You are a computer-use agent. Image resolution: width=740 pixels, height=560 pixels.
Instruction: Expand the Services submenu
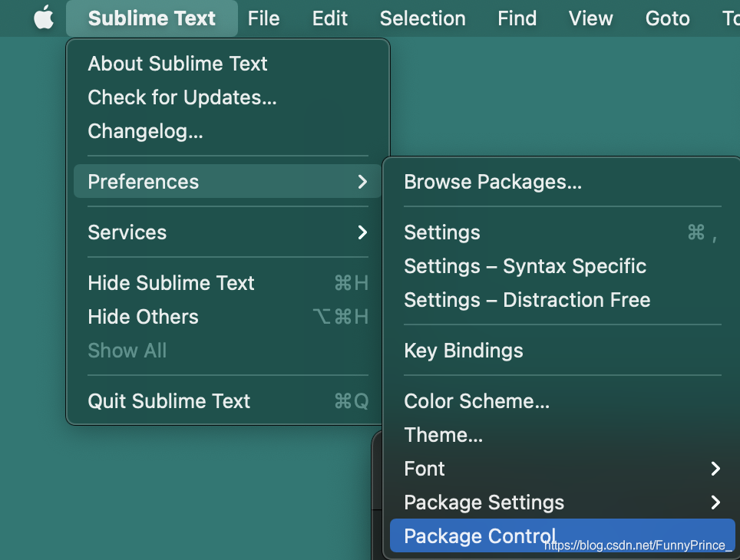click(x=228, y=232)
